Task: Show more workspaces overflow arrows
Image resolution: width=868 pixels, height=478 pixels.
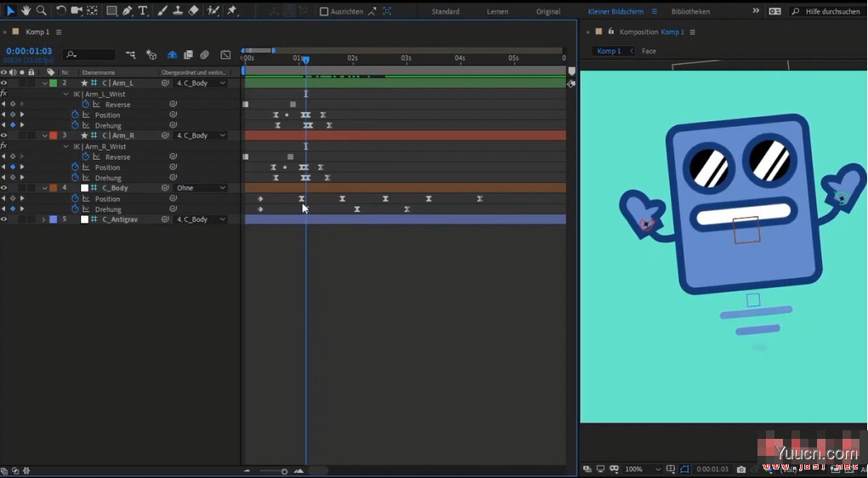Action: click(x=756, y=11)
